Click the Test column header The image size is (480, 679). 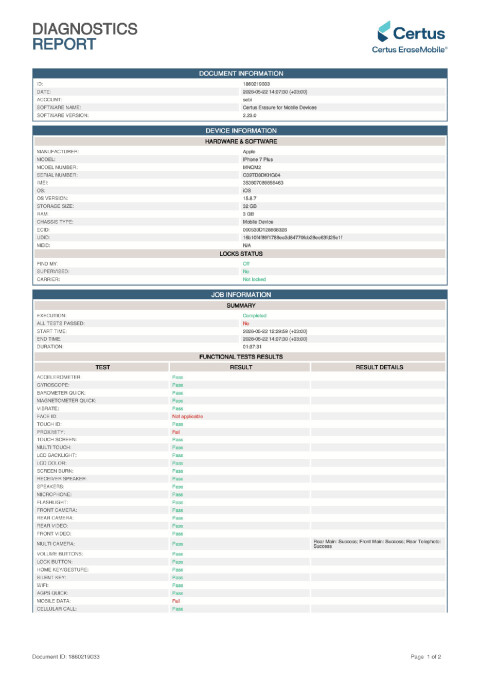[x=102, y=367]
